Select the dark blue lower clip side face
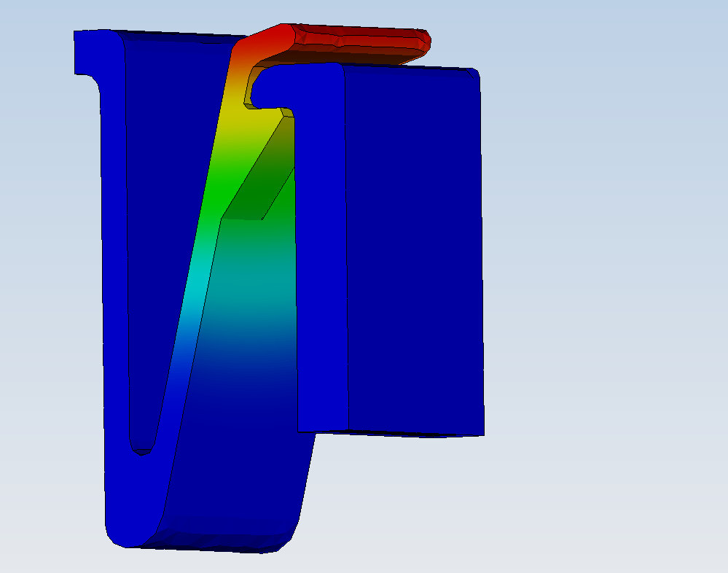 [x=233, y=452]
